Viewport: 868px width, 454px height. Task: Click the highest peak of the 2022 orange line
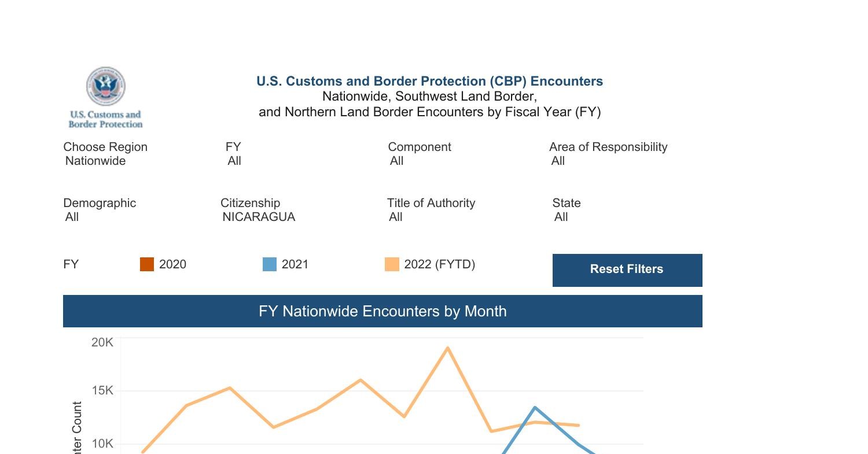pos(448,348)
